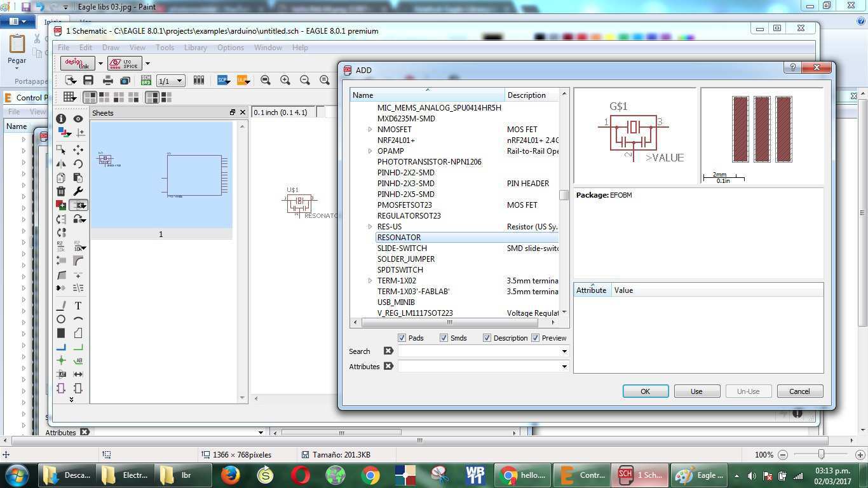Screen dimensions: 868x488
Task: Clear the Search field with X
Action: [388, 351]
